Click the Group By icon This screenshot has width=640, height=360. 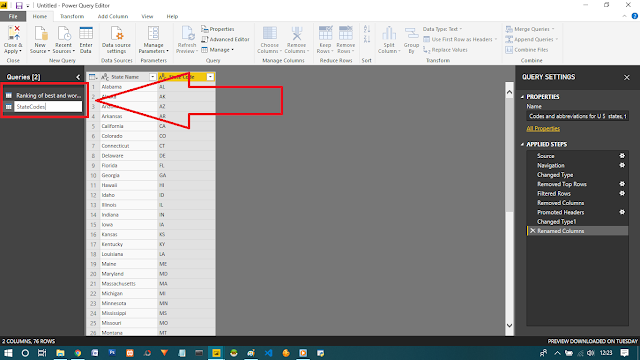[411, 33]
